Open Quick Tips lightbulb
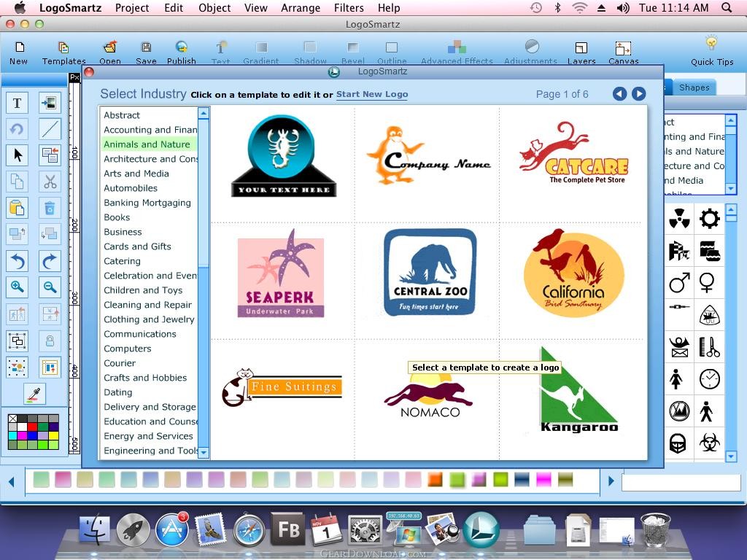The image size is (747, 560). tap(712, 51)
